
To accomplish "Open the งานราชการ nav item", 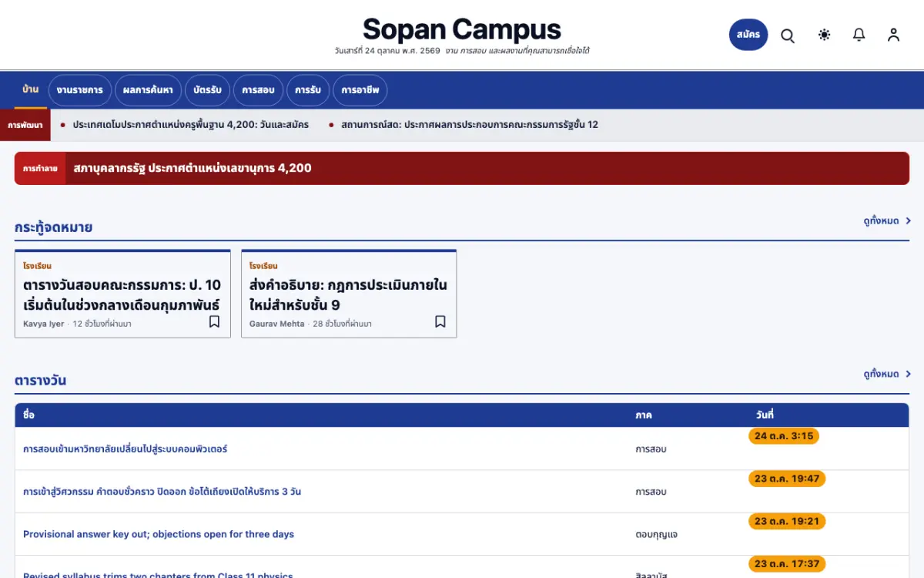I will pyautogui.click(x=80, y=90).
